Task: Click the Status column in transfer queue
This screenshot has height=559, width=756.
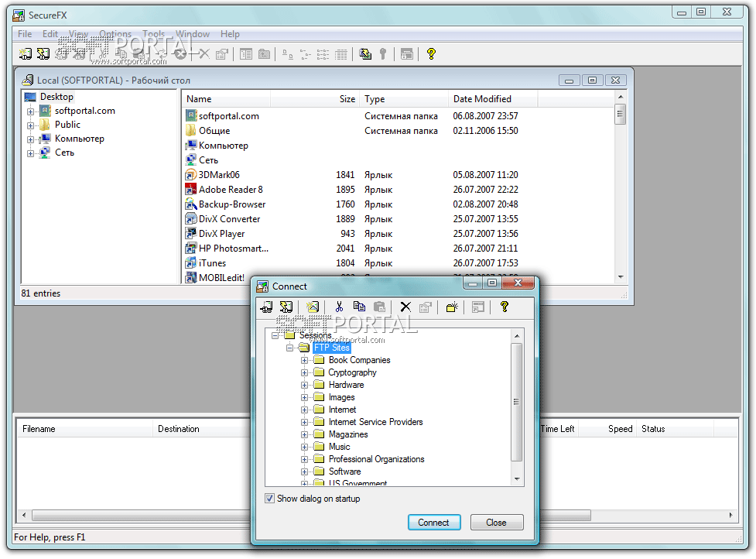Action: (x=675, y=429)
